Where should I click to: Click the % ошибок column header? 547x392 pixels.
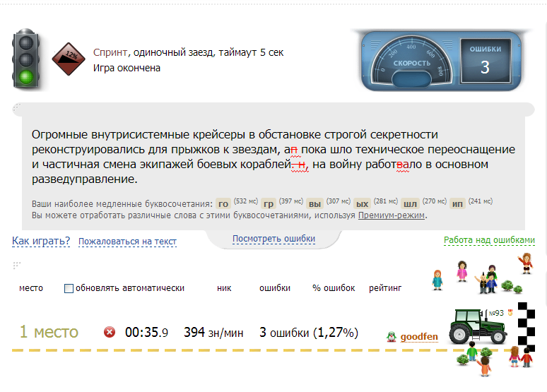(x=334, y=288)
